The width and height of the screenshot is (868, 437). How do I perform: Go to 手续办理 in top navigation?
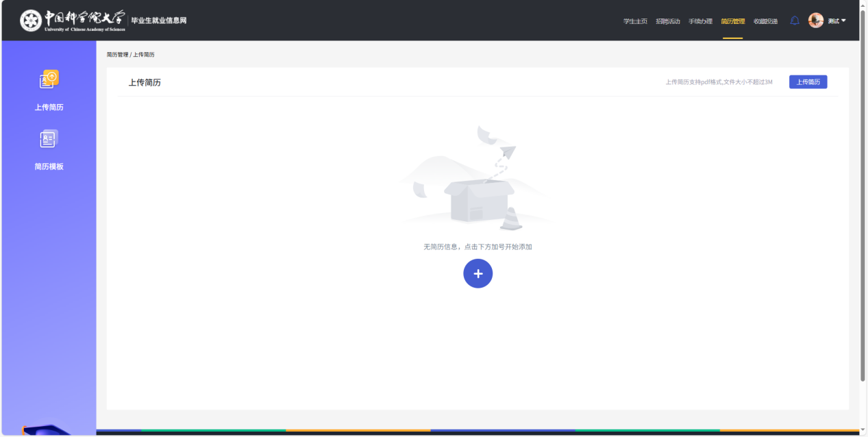(x=700, y=21)
